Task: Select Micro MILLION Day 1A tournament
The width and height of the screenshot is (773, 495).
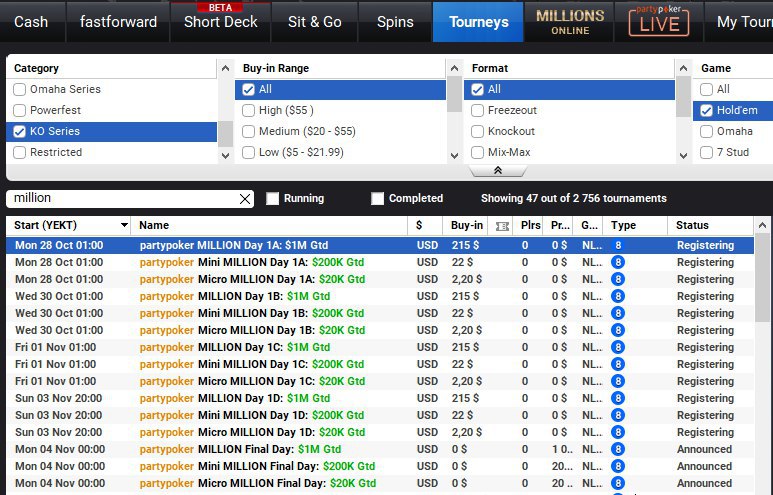Action: tap(380, 279)
